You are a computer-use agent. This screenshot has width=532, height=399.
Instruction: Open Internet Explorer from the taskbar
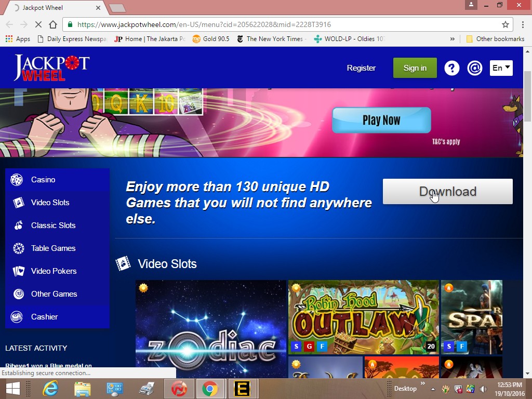50,389
